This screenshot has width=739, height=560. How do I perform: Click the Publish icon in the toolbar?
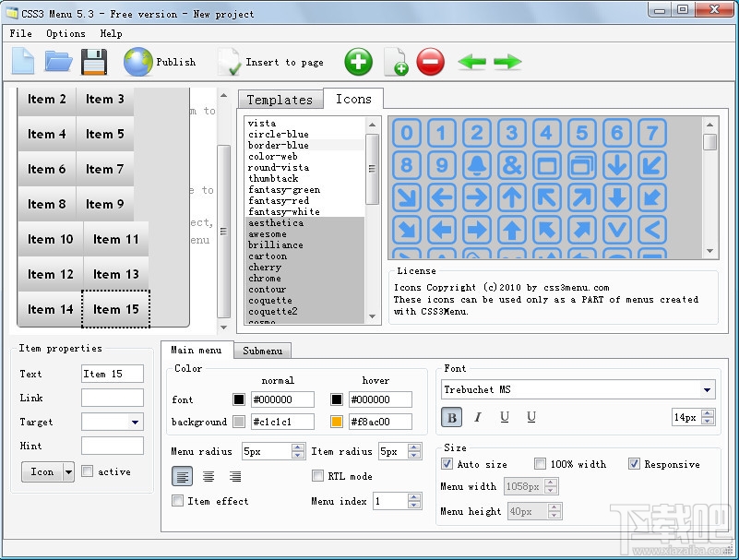pos(138,63)
